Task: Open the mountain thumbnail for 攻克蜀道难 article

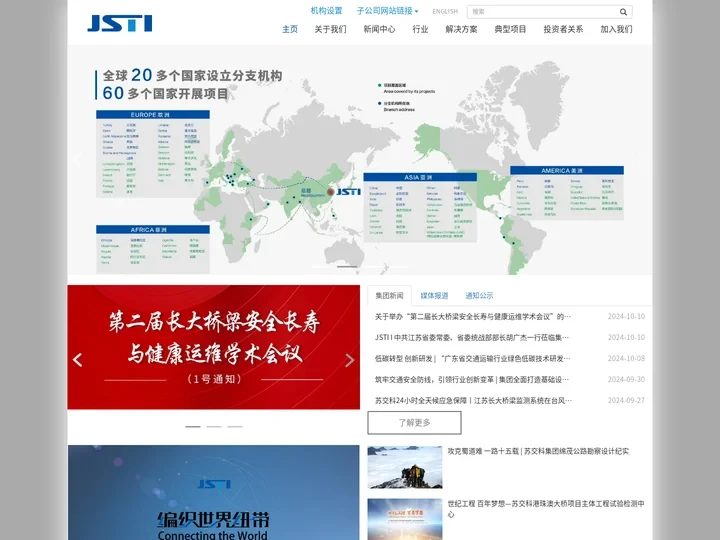Action: tap(405, 467)
